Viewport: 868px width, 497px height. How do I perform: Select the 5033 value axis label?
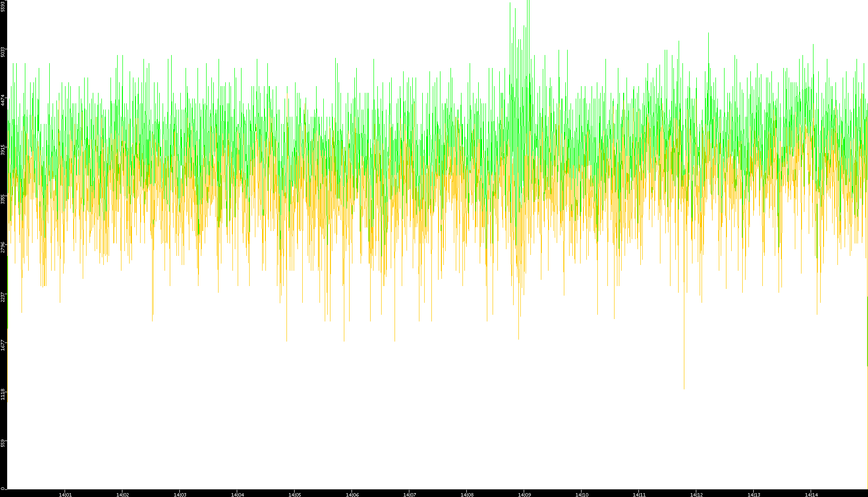pyautogui.click(x=3, y=52)
